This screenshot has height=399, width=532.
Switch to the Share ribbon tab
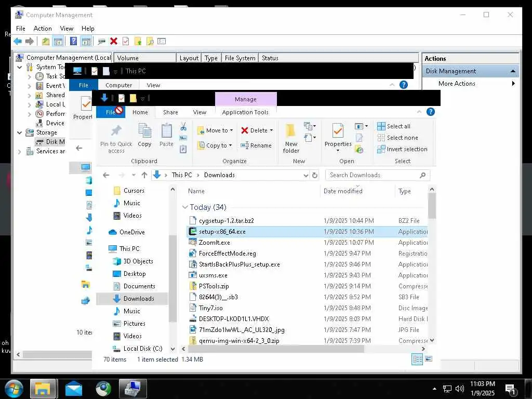point(170,112)
